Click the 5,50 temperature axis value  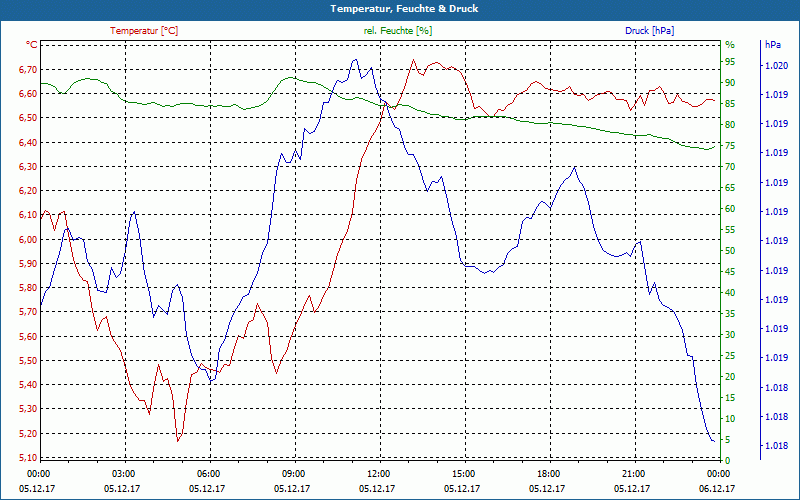pos(28,360)
